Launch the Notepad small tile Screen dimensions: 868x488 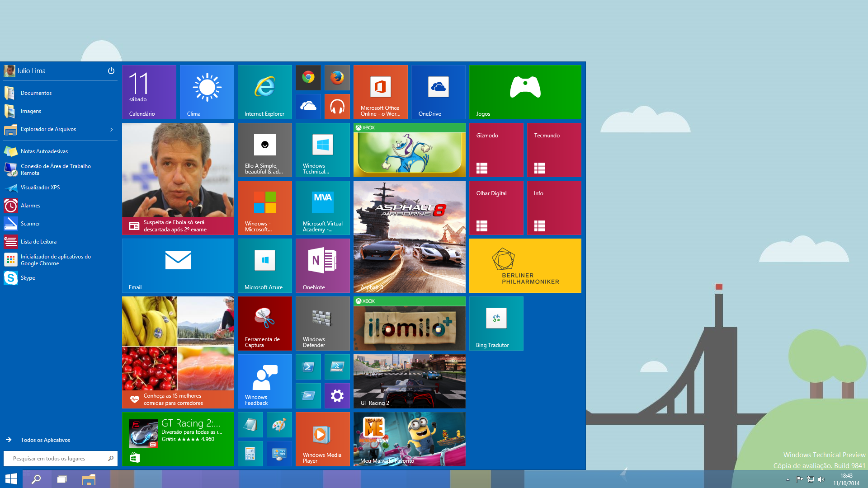click(x=250, y=425)
